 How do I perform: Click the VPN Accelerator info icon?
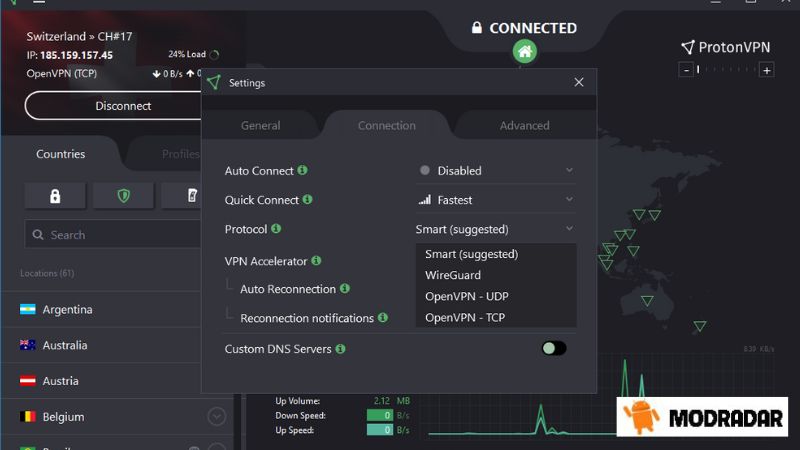[x=316, y=261]
